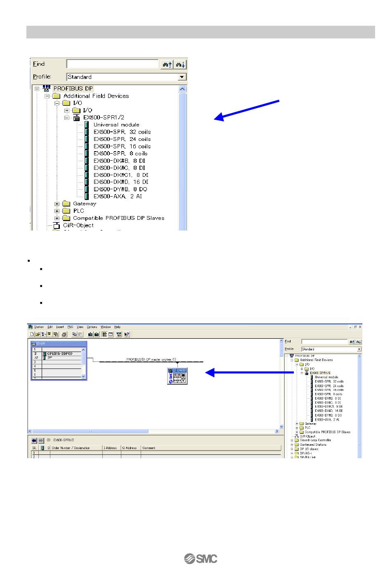
Task: Select EX600-DY#B, 8 DO in enlarged catalog
Action: point(120,189)
